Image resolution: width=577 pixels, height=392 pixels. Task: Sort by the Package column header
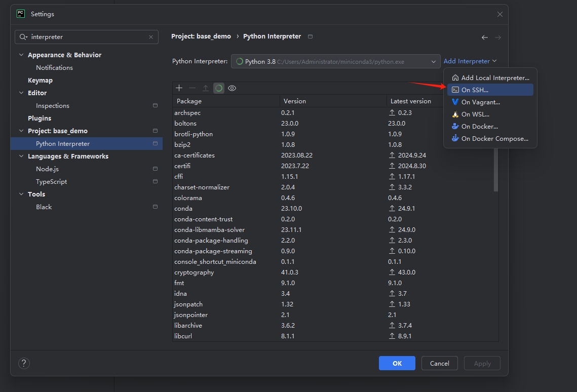[226, 101]
